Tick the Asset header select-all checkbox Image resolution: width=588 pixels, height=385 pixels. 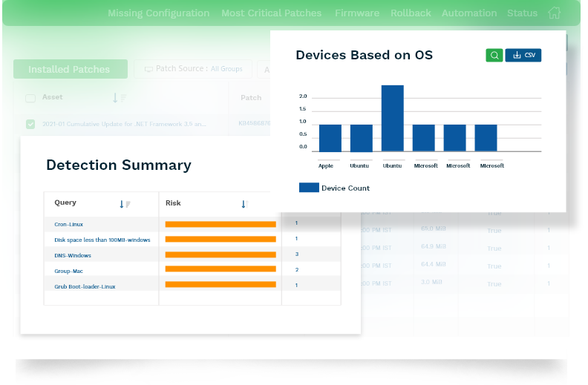(x=30, y=98)
